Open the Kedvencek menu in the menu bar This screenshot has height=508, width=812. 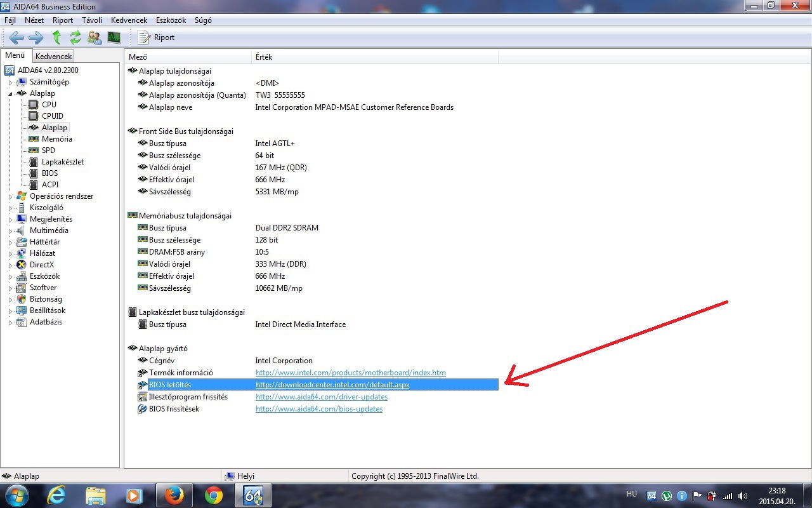[129, 20]
